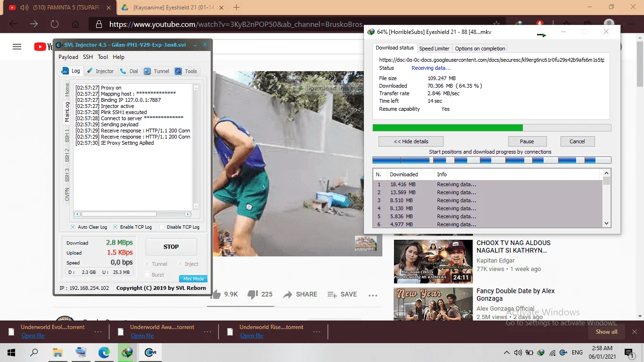Open Internet Download Manager taskbar icon
This screenshot has height=362, width=644.
tap(127, 352)
